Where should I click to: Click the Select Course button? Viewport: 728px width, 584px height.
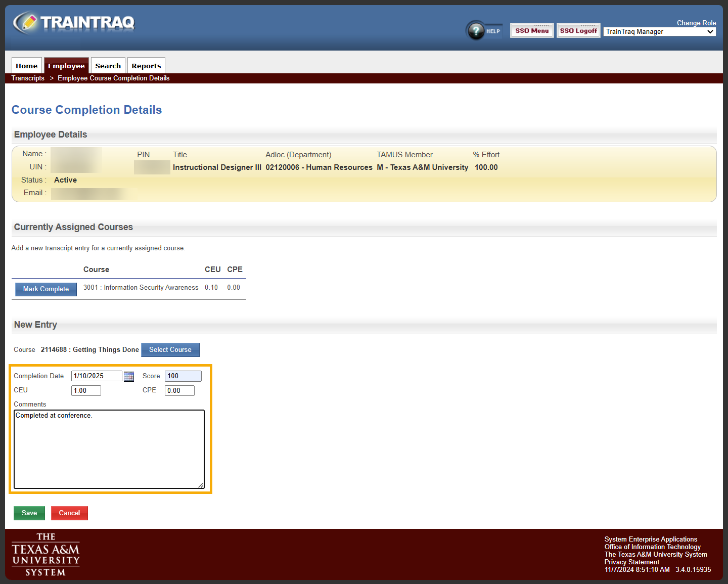[x=170, y=349]
